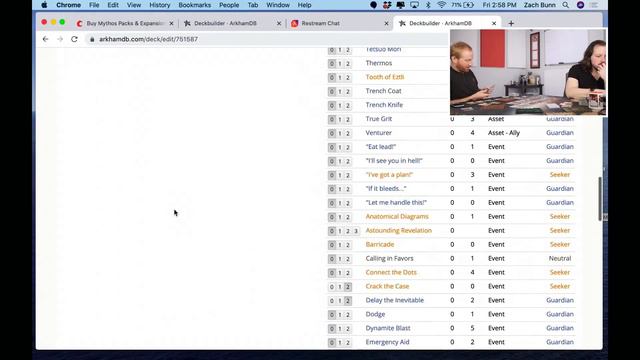This screenshot has height=360, width=640.
Task: Open a new tab with plus button
Action: (x=511, y=23)
